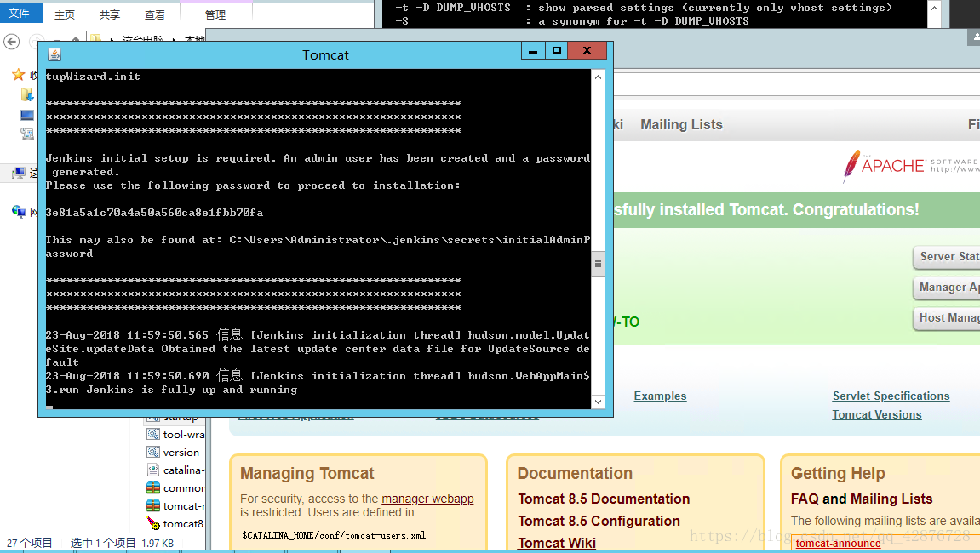Image resolution: width=980 pixels, height=553 pixels.
Task: Click the yellow Favorites star in Explorer sidebar
Action: coord(18,75)
